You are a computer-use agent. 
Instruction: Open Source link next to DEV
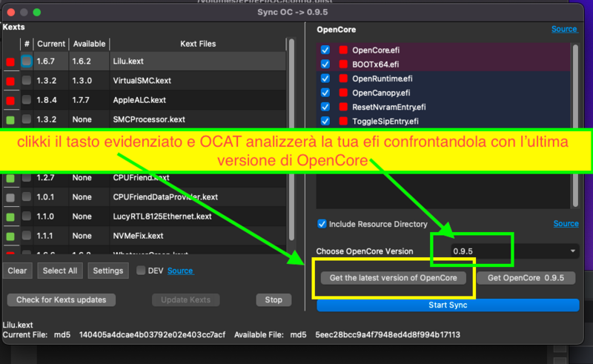[x=180, y=271]
